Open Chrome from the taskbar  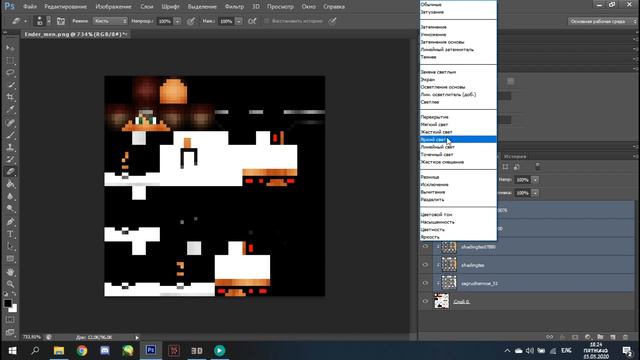[x=82, y=351]
